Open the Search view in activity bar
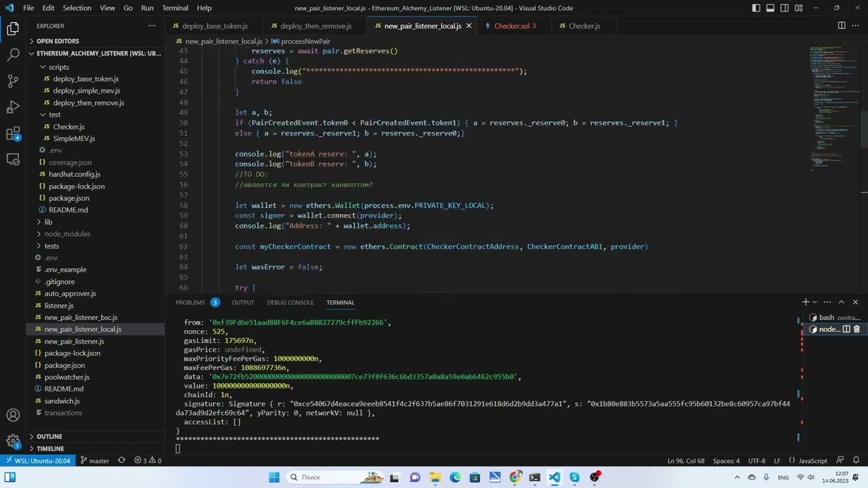The height and width of the screenshot is (488, 868). [13, 55]
